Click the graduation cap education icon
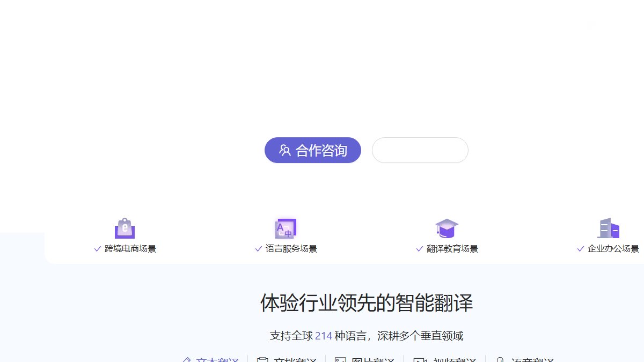Viewport: 644px width, 362px height. click(x=447, y=228)
